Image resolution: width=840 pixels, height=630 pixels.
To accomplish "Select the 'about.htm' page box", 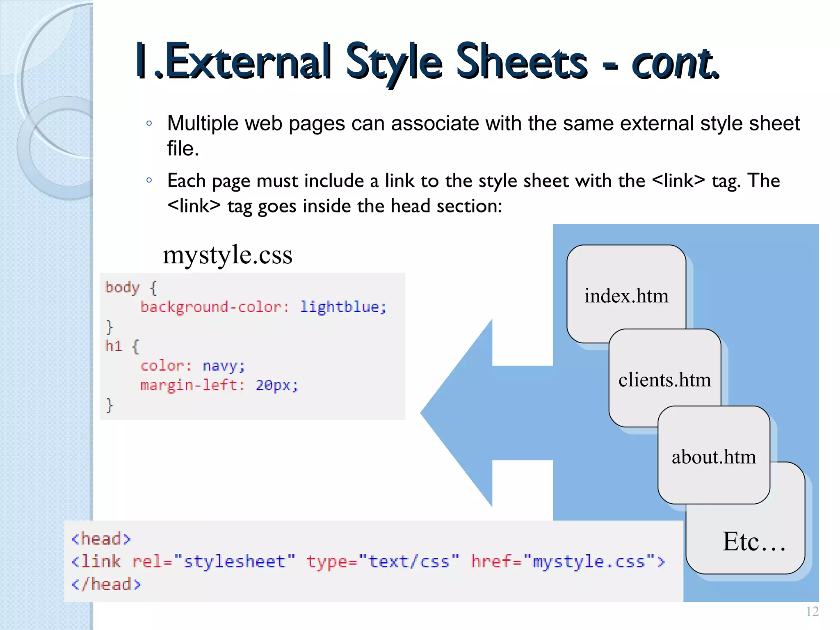I will click(x=714, y=455).
